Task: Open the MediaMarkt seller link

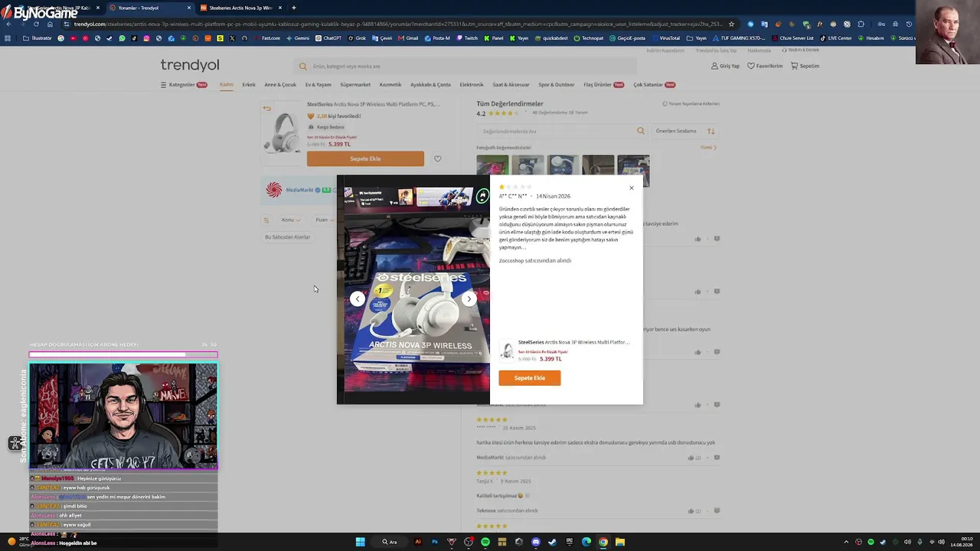Action: coord(299,190)
